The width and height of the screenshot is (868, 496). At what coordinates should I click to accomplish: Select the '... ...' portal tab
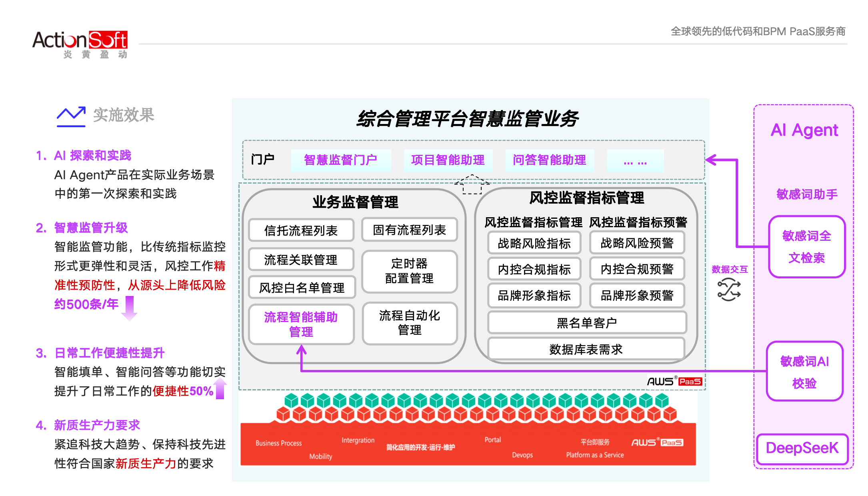pos(635,160)
